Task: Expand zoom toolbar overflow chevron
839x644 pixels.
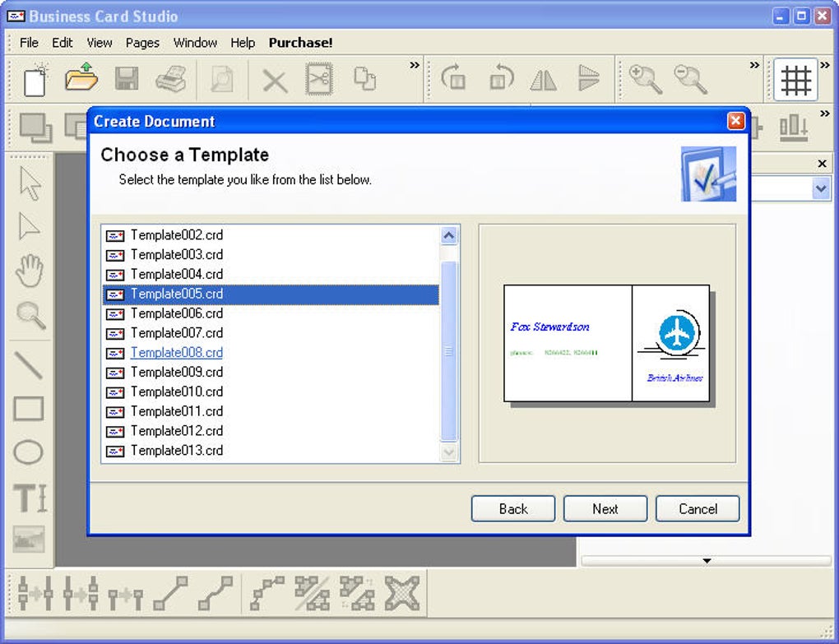Action: coord(754,65)
